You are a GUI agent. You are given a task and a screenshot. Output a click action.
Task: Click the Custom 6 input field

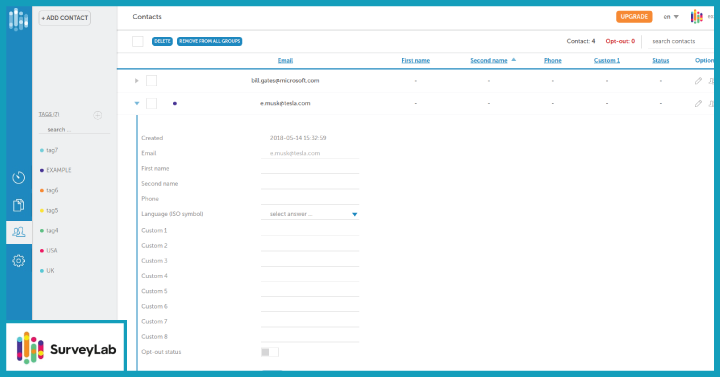pos(310,306)
